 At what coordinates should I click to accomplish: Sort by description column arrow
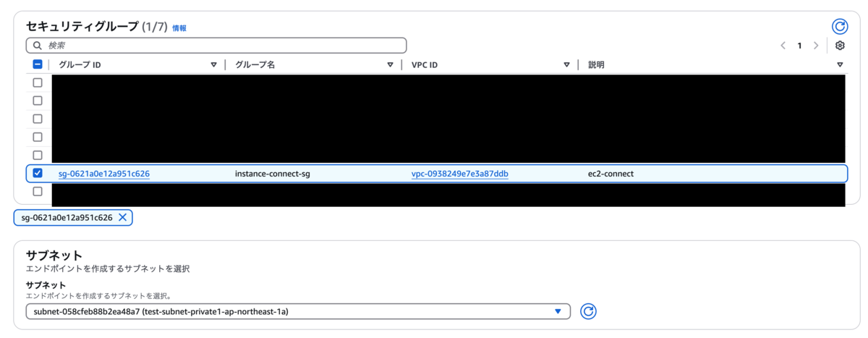(x=840, y=65)
